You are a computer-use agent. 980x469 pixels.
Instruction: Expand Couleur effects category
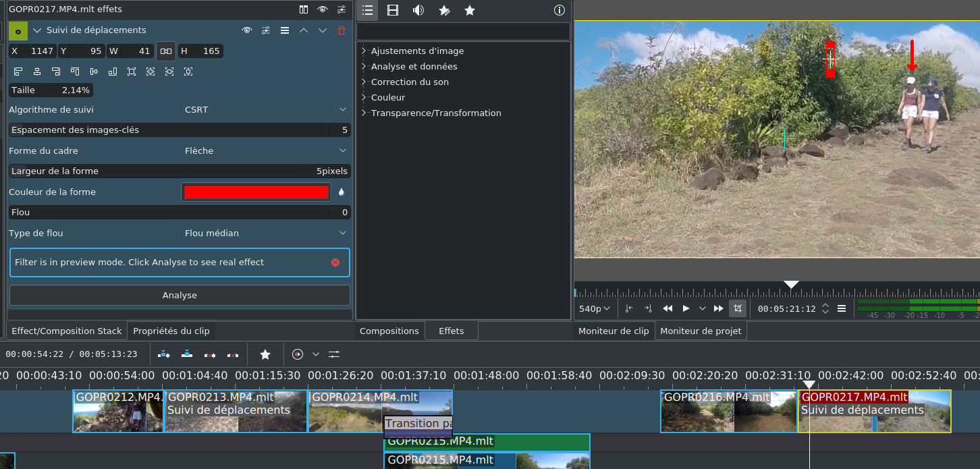click(363, 97)
